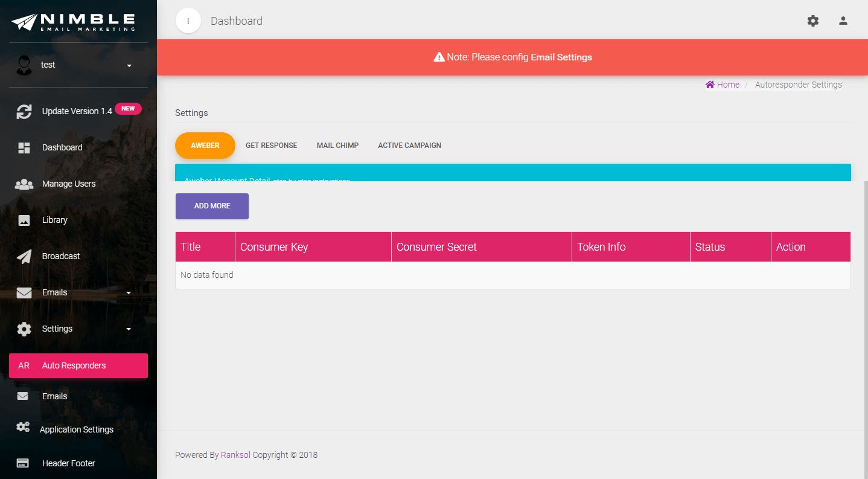Click the Consumer Key column header
Viewport: 868px width, 479px height.
click(313, 247)
